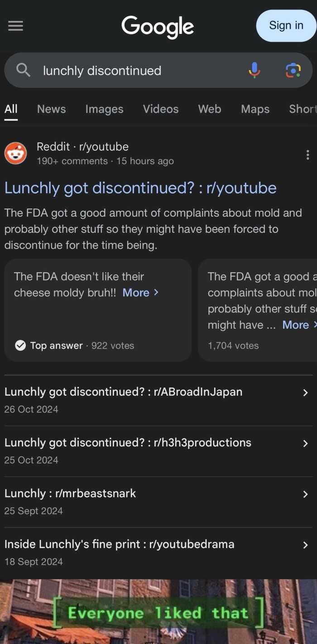Switch to the Images tab
317x644 pixels.
tap(104, 109)
